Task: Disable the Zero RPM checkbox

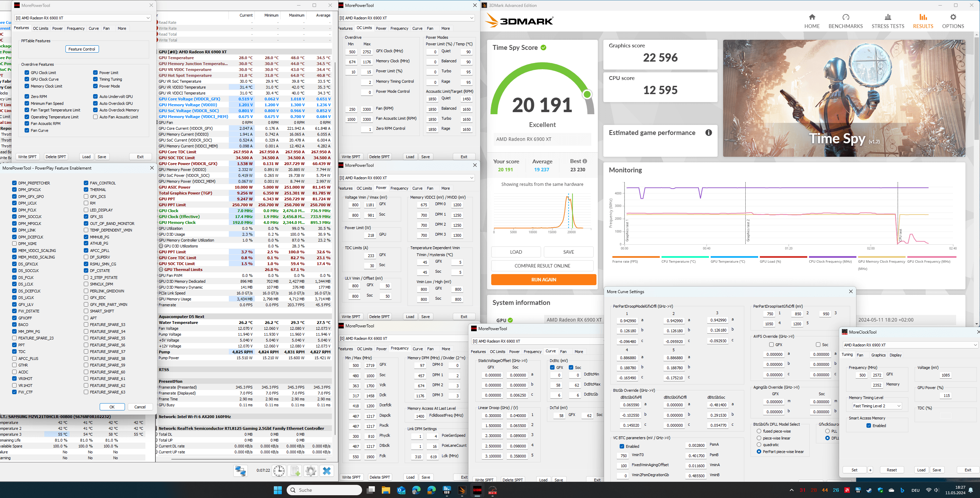Action: point(27,97)
